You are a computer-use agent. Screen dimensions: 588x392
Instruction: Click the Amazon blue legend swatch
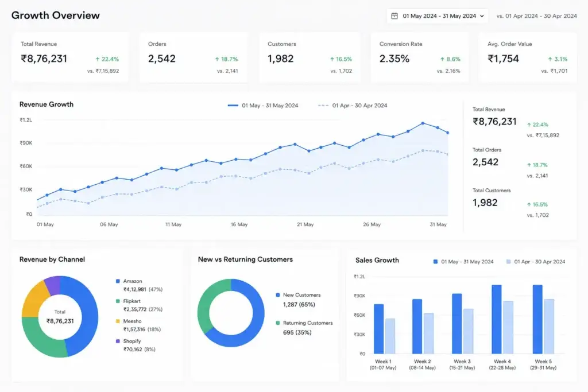pyautogui.click(x=118, y=281)
